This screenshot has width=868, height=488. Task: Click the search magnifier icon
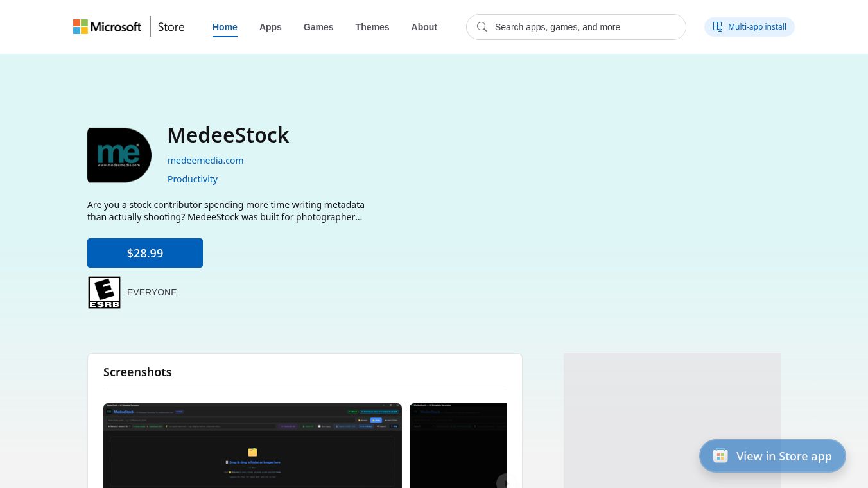[482, 27]
